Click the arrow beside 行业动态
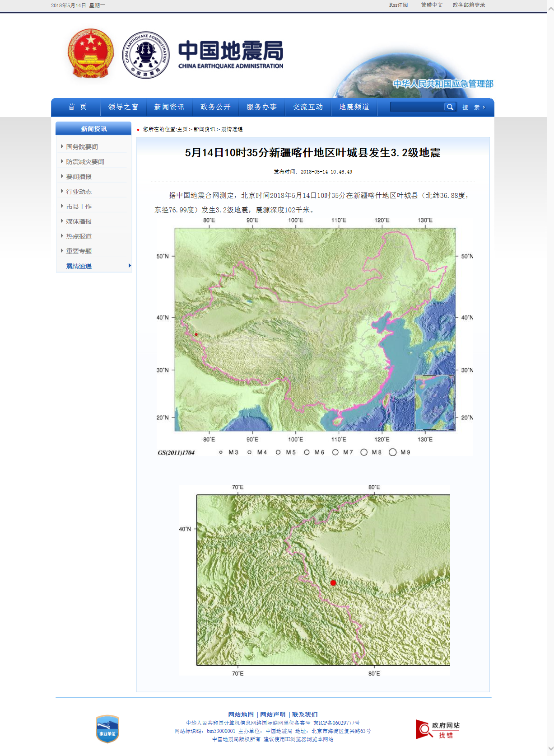The width and height of the screenshot is (554, 756). (x=62, y=191)
